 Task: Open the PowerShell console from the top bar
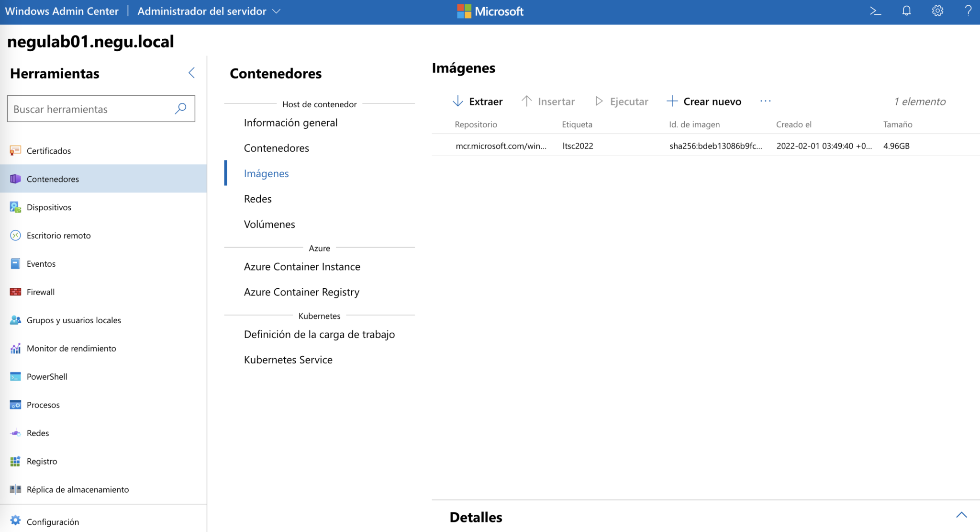[x=875, y=11]
